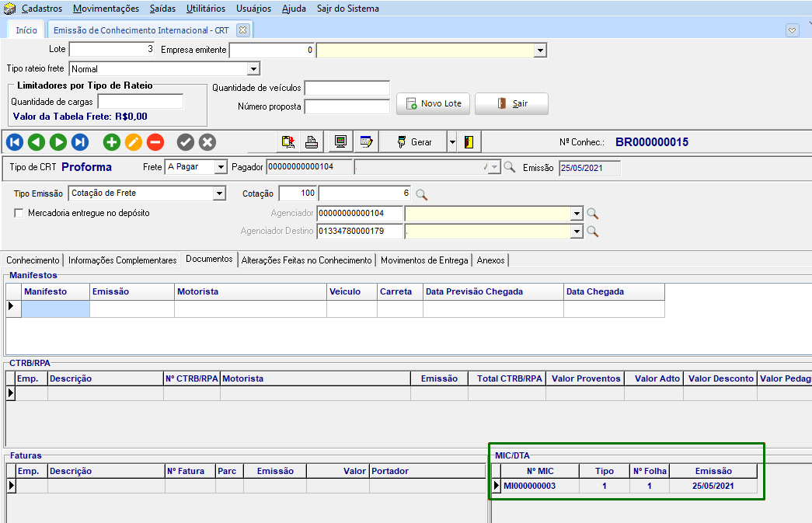Screen dimensions: 812x523
Task: Expand the Gerar button arrow
Action: pos(451,142)
